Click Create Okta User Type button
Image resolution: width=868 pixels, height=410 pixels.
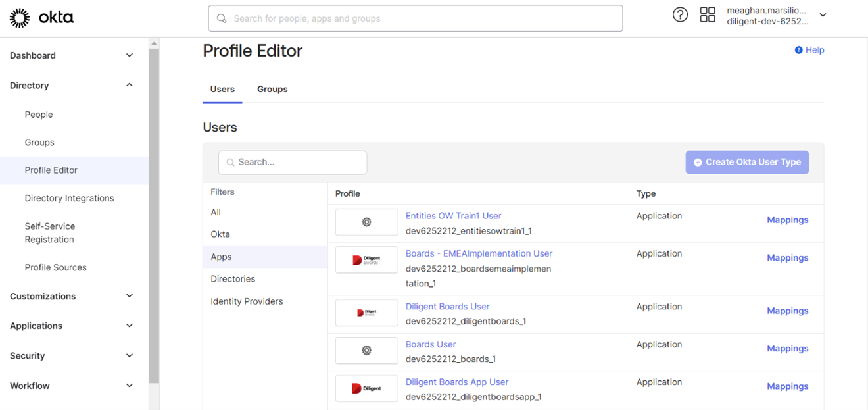pyautogui.click(x=747, y=162)
